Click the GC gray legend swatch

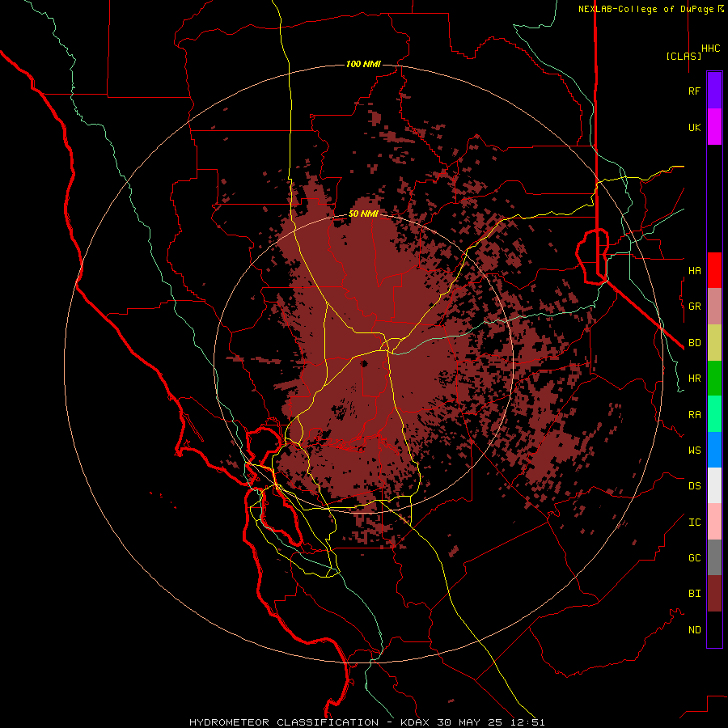[714, 557]
